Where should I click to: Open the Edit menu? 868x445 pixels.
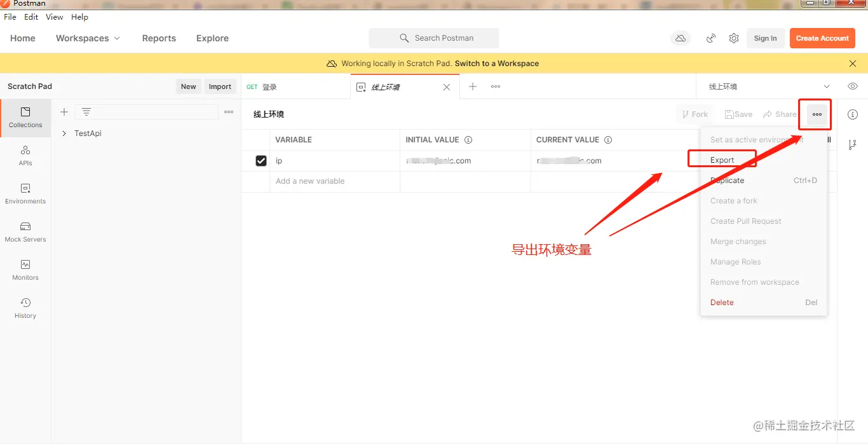[31, 17]
